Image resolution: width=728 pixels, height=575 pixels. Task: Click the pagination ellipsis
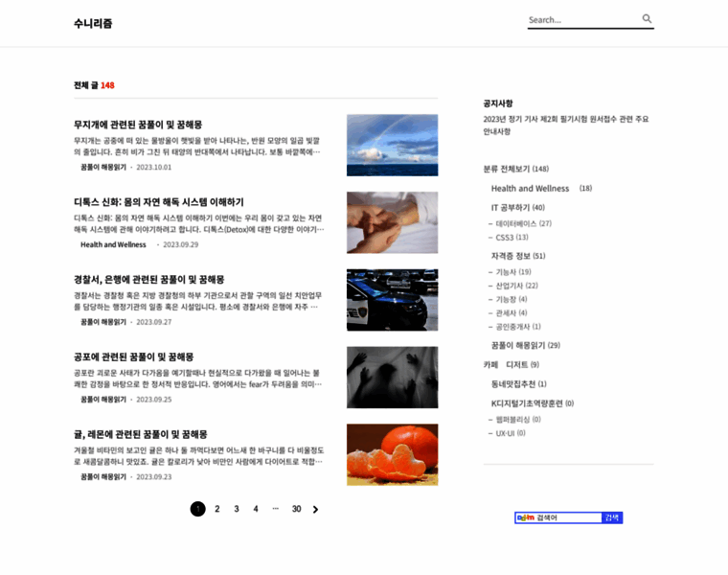[275, 509]
